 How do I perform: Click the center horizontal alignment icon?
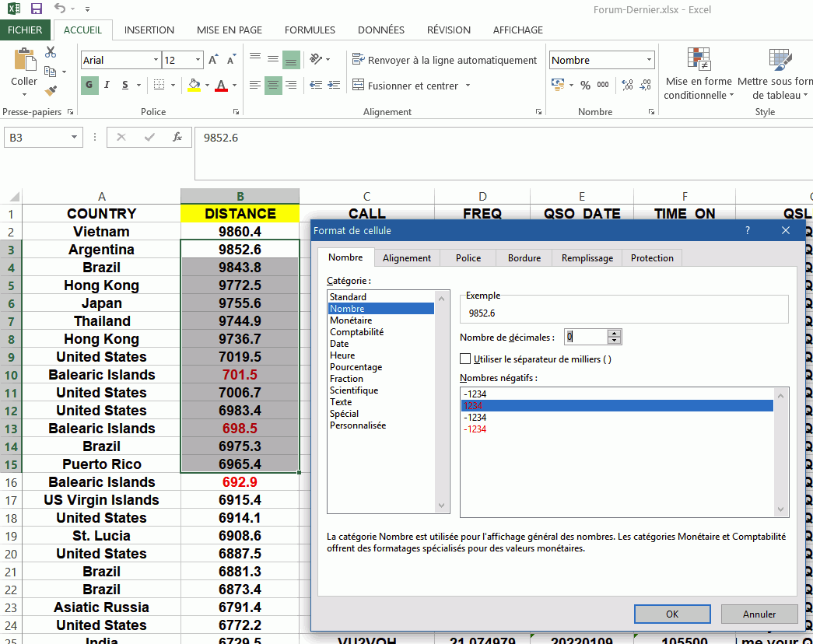(x=273, y=86)
